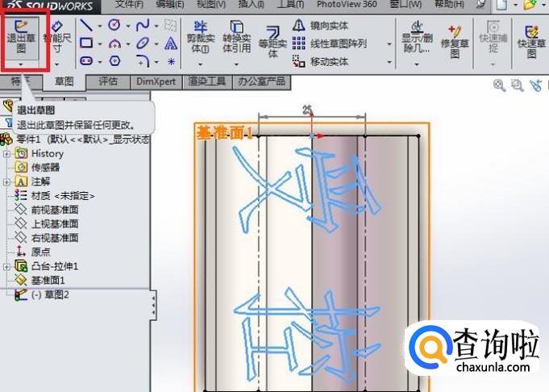Image resolution: width=549 pixels, height=392 pixels.
Task: Click the New document icon
Action: click(501, 5)
